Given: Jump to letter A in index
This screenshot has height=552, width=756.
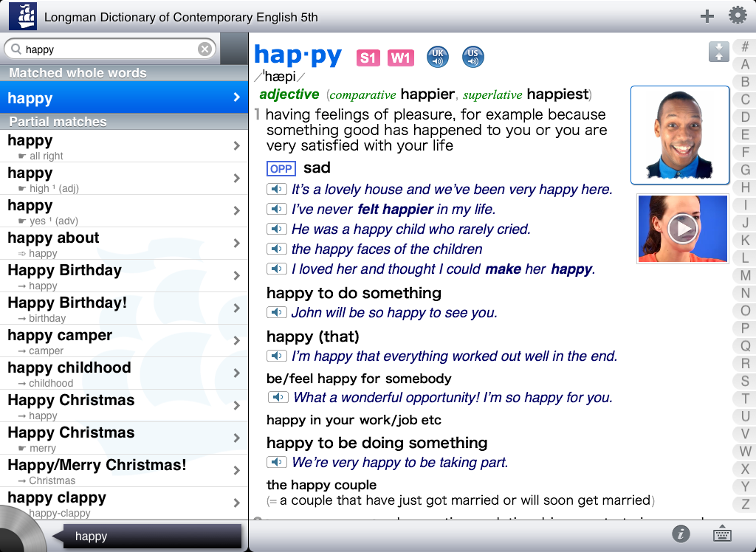Looking at the screenshot, I should (745, 64).
